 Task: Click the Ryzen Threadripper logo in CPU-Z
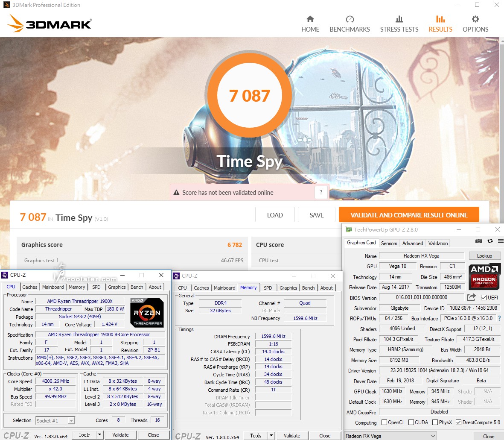tap(147, 312)
